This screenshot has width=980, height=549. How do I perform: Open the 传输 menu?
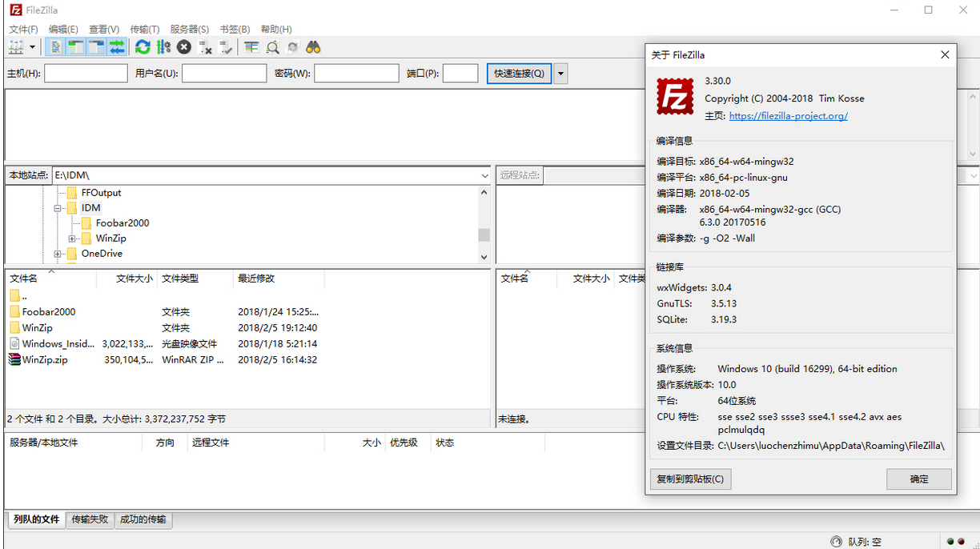[x=144, y=29]
